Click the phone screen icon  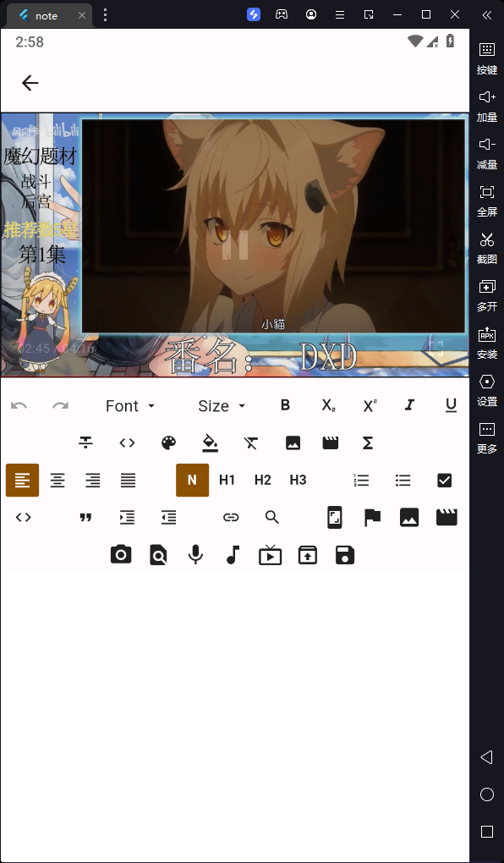pyautogui.click(x=335, y=517)
